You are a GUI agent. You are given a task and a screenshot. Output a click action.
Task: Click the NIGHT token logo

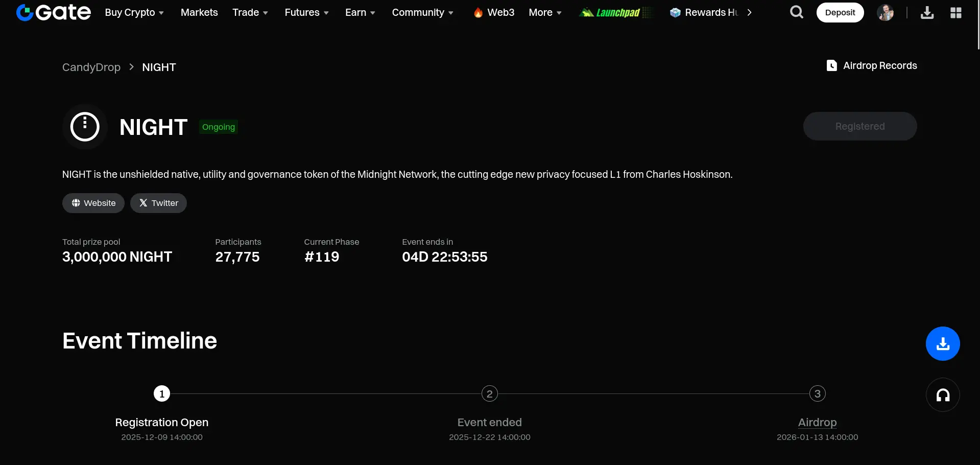point(85,127)
